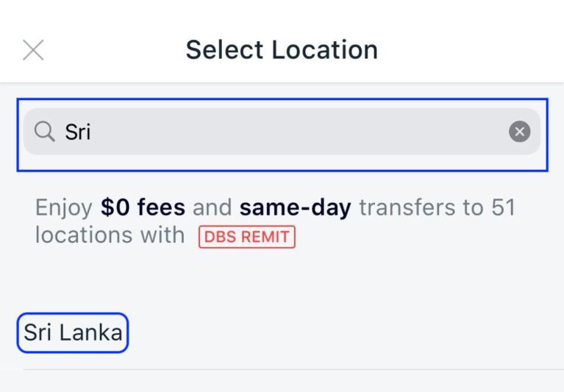Click inside the search field containing Sri

(x=282, y=132)
